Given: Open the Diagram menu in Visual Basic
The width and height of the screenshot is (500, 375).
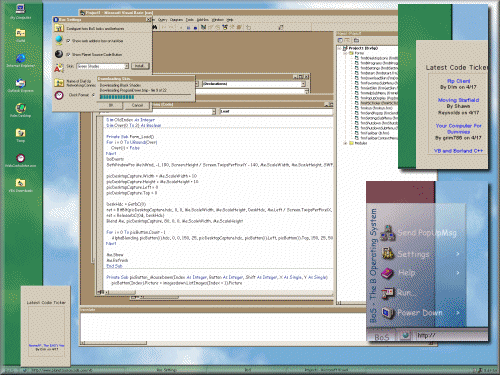Looking at the screenshot, I should (176, 20).
